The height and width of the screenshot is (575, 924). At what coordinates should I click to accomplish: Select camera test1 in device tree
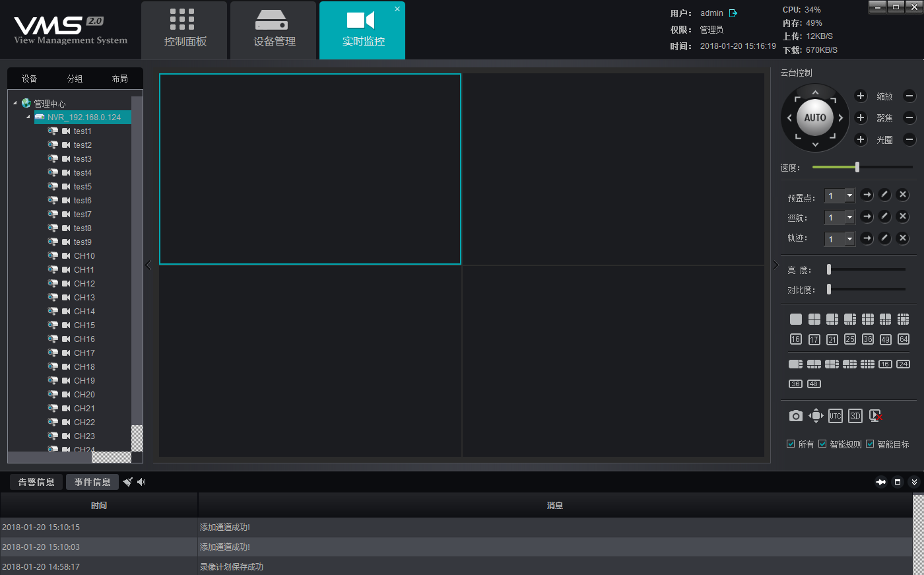(x=82, y=131)
